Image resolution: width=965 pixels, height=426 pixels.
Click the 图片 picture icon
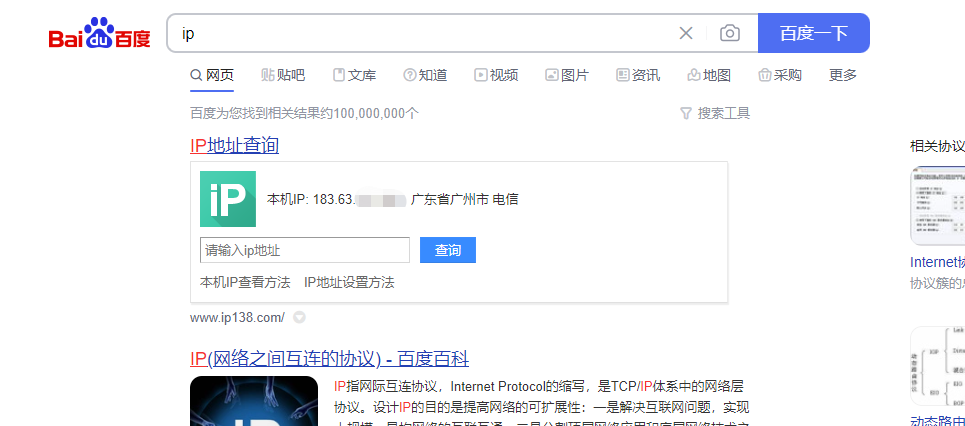click(551, 76)
